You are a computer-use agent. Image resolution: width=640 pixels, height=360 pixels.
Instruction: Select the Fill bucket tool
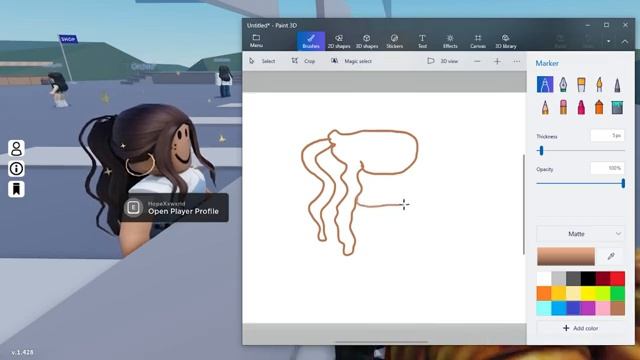click(617, 107)
